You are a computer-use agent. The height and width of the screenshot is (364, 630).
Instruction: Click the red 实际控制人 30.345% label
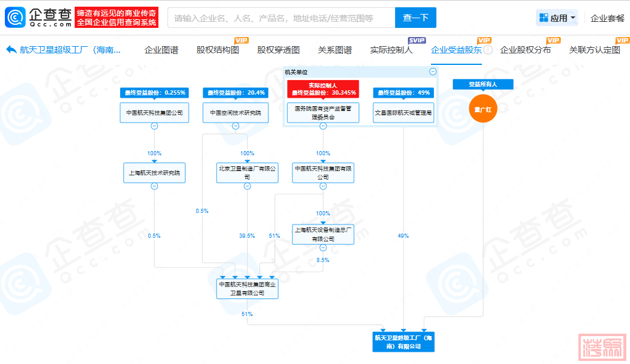(x=323, y=89)
